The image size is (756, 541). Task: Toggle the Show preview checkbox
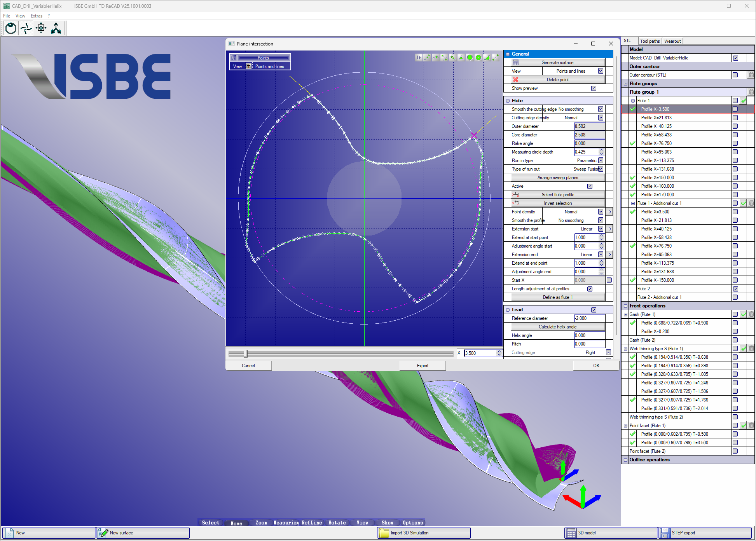coord(594,88)
